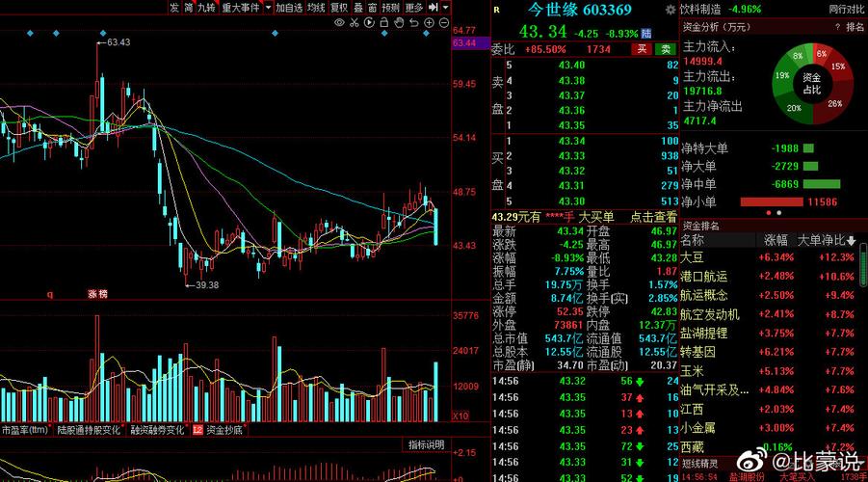Image resolution: width=868 pixels, height=482 pixels.
Task: Click the q marker under the chart
Action: tap(50, 294)
